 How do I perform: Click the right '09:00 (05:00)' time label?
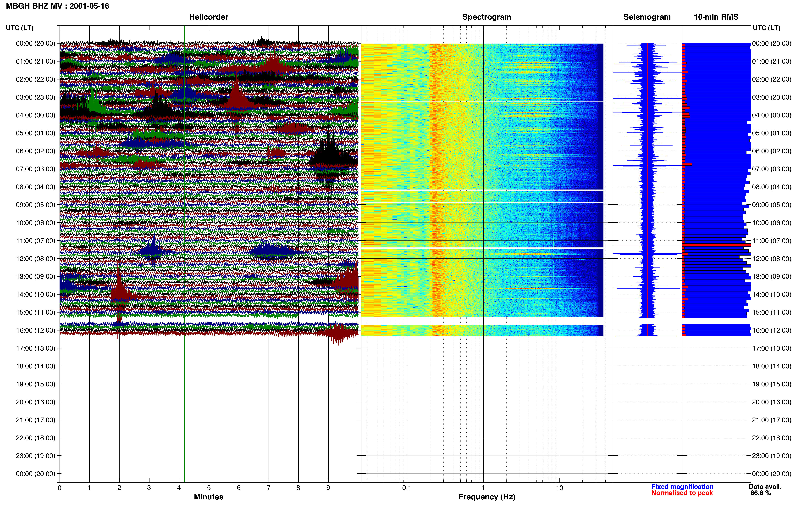click(x=772, y=205)
